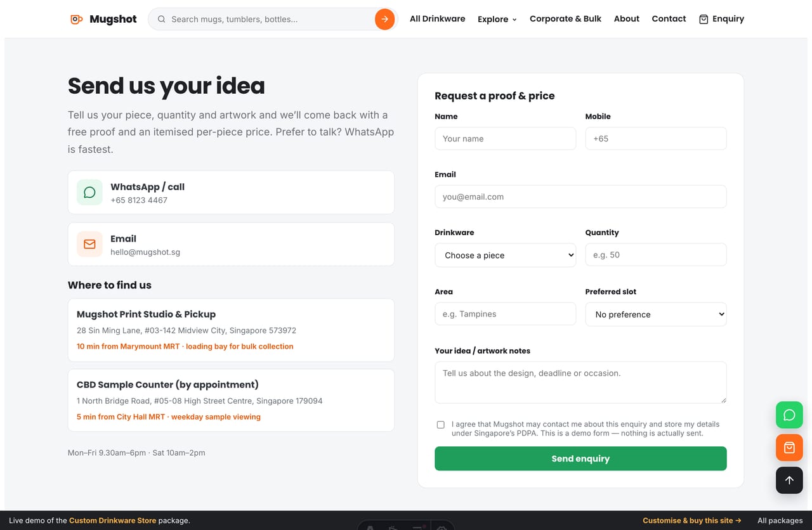Click the Mugshot mug logo icon
The image size is (812, 530).
tap(76, 19)
